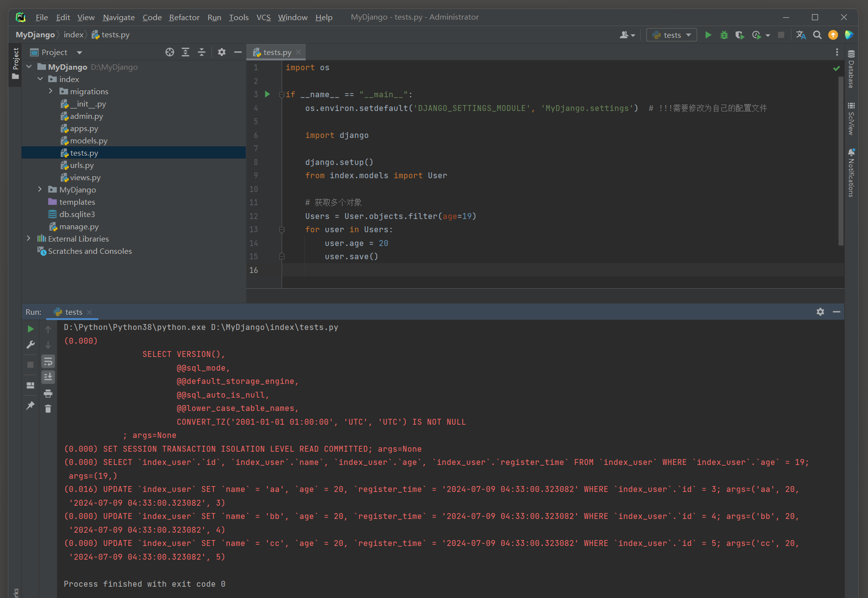This screenshot has height=598, width=868.
Task: Open the colorful Code With Me icon
Action: pyautogui.click(x=849, y=35)
